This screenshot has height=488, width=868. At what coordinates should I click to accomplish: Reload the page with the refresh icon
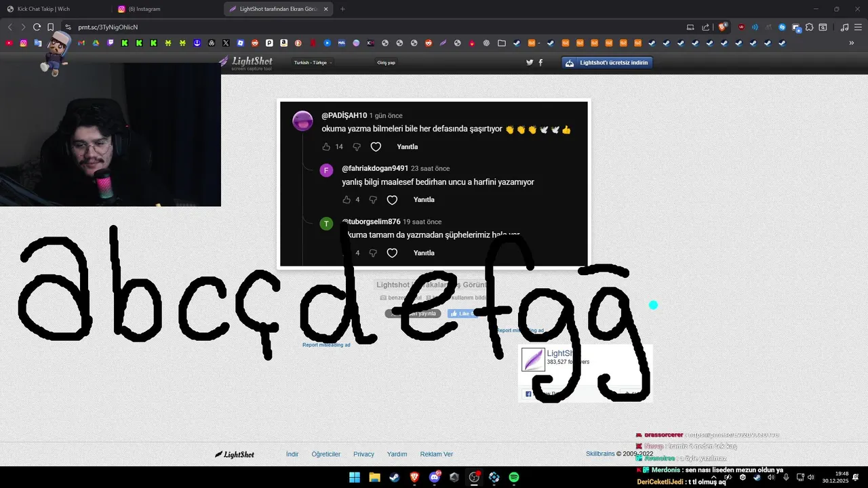tap(37, 27)
